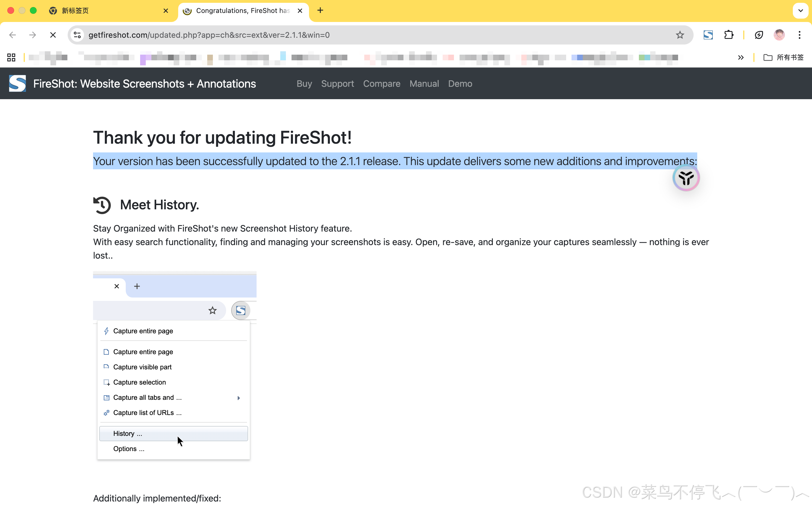Switch to the 新标签页 tab

tap(100, 10)
